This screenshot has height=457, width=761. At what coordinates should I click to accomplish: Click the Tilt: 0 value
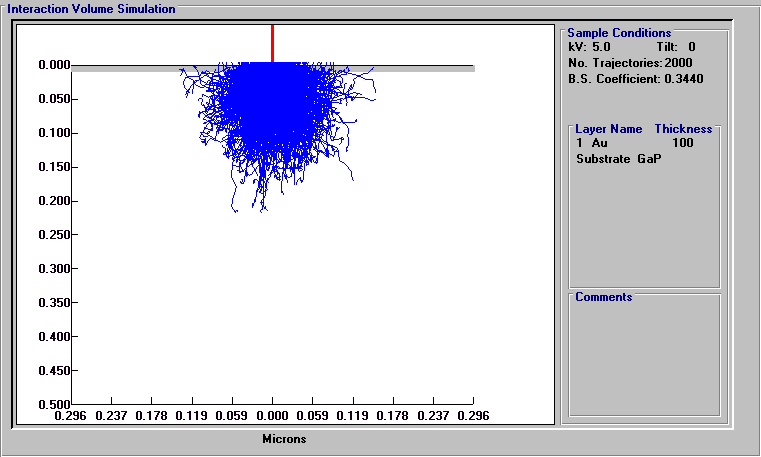tap(676, 47)
